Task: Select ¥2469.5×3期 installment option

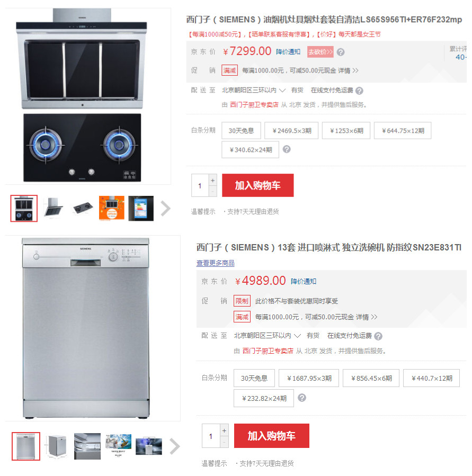Action: tap(291, 131)
